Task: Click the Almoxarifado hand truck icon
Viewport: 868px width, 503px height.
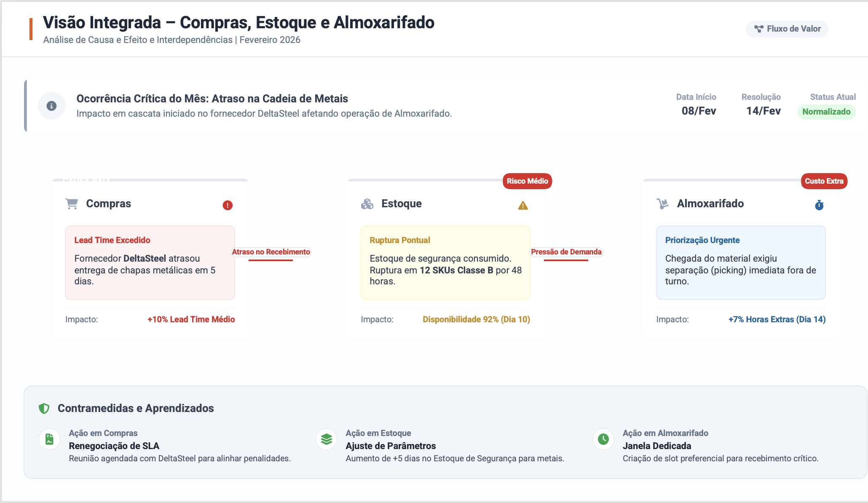Action: pyautogui.click(x=663, y=204)
